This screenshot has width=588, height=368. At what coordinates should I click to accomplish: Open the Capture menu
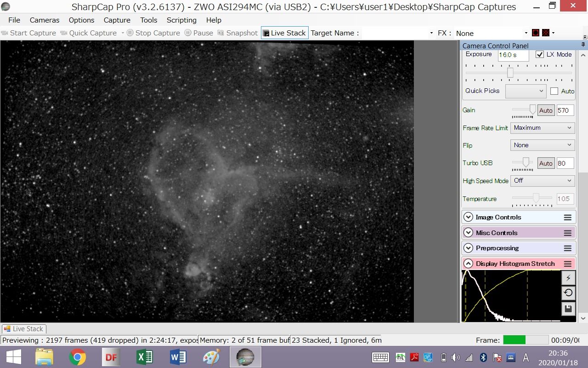click(117, 20)
